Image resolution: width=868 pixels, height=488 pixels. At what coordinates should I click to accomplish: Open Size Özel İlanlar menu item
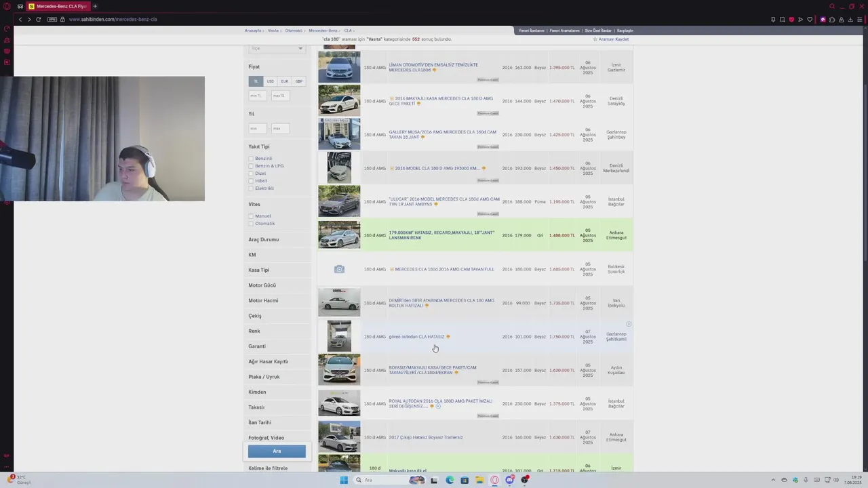pos(598,30)
